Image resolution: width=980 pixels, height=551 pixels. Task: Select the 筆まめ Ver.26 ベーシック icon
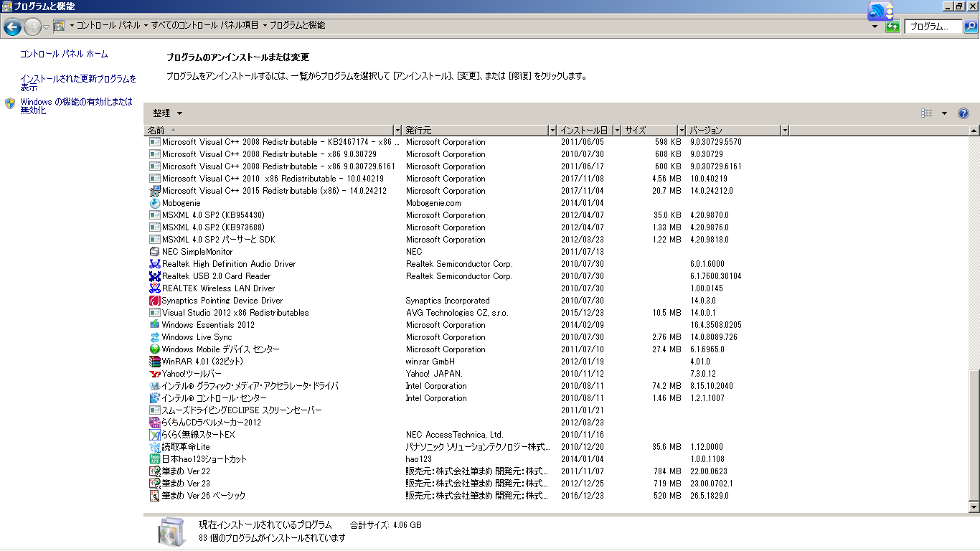154,496
